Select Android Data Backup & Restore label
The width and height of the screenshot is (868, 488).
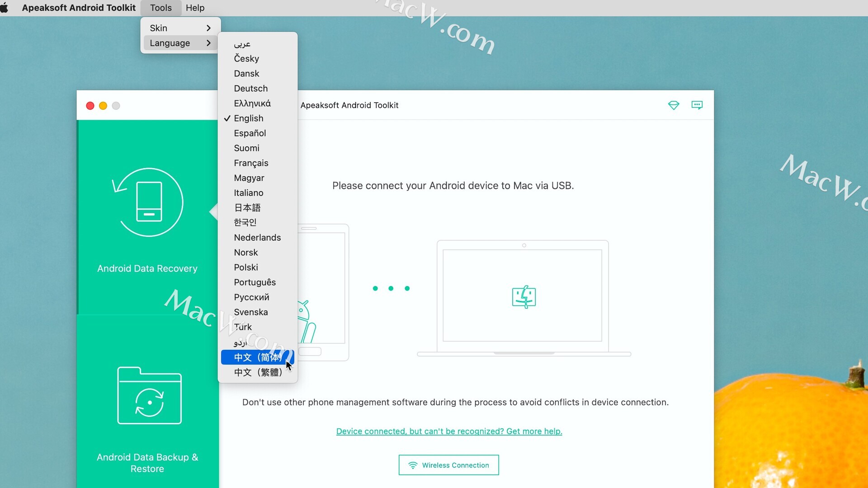(x=147, y=463)
